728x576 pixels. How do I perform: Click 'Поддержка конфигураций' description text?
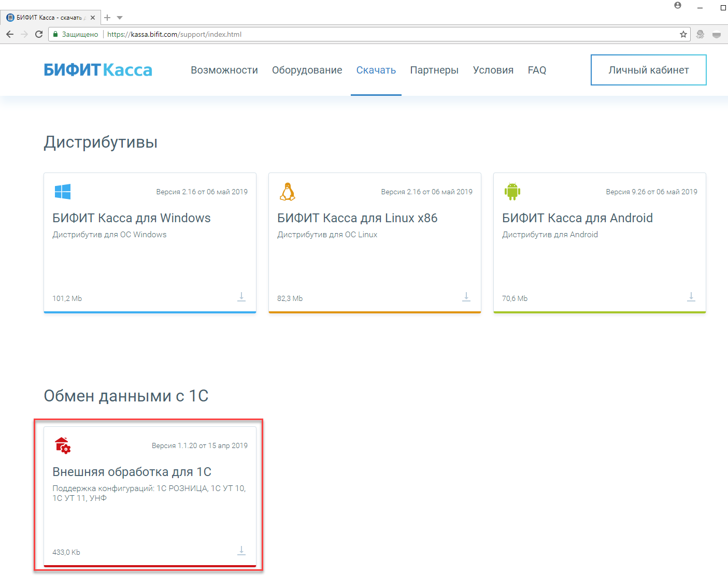coord(149,493)
